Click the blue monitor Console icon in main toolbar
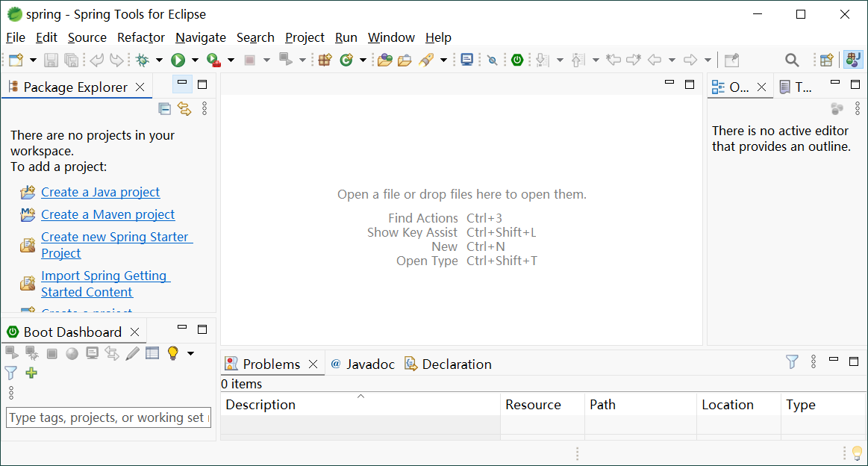 coord(466,60)
